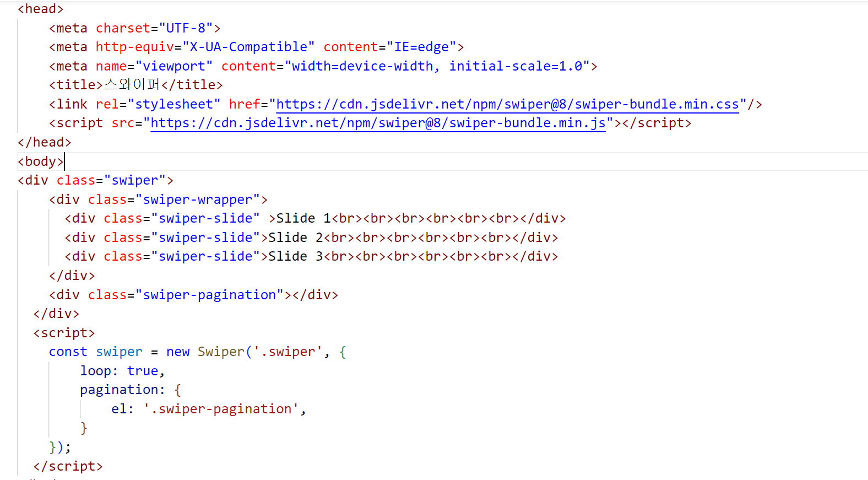Open the swiper-bundle.min.css stylesheet link
The height and width of the screenshot is (480, 868).
(507, 104)
